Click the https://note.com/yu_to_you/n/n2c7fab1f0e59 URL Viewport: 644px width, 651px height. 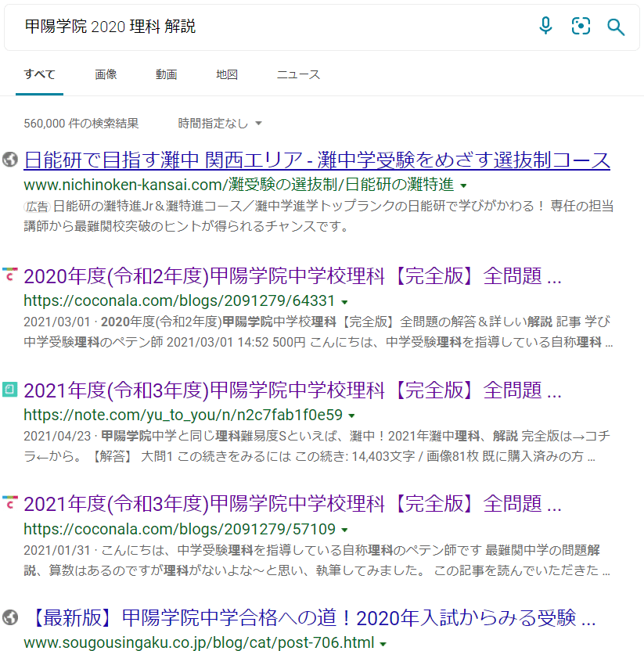click(183, 415)
